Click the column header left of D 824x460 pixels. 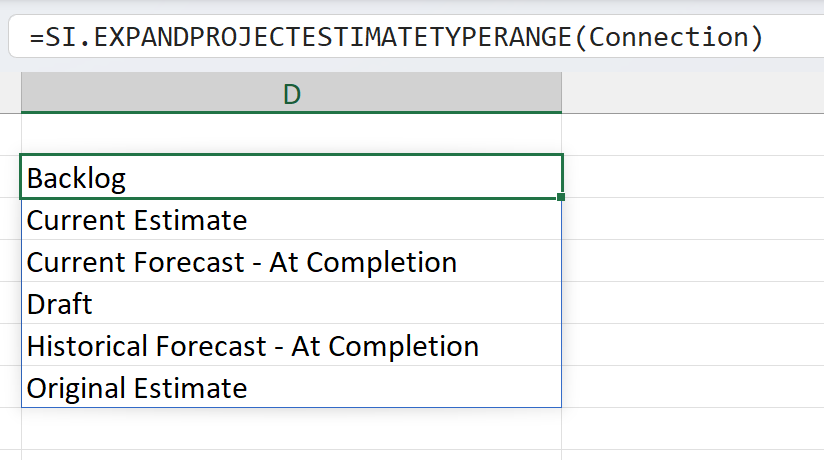point(10,94)
